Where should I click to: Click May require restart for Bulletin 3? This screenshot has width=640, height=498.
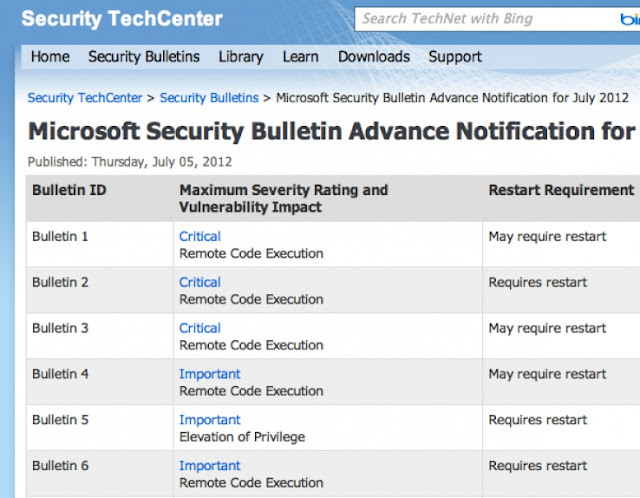tap(547, 328)
